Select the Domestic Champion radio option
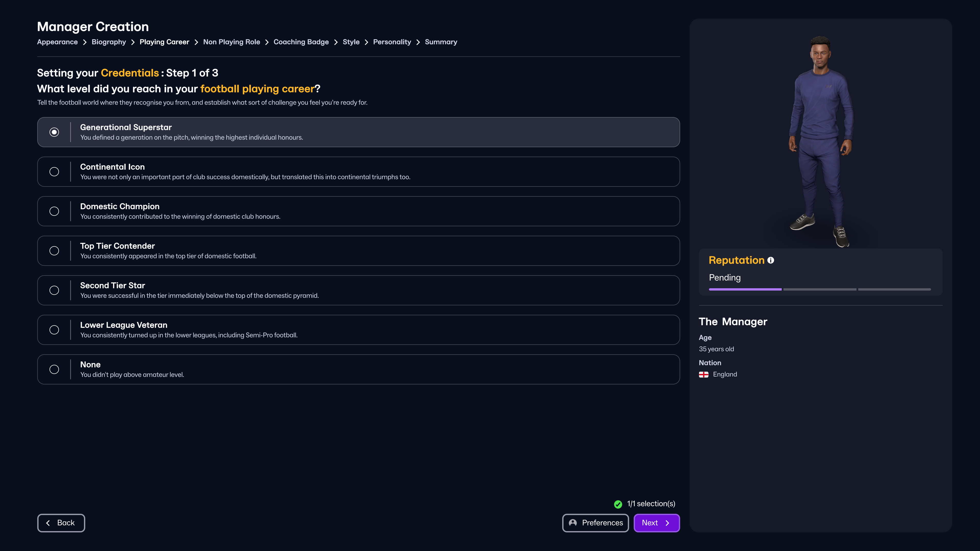Screen dimensions: 980x551 click(x=54, y=211)
